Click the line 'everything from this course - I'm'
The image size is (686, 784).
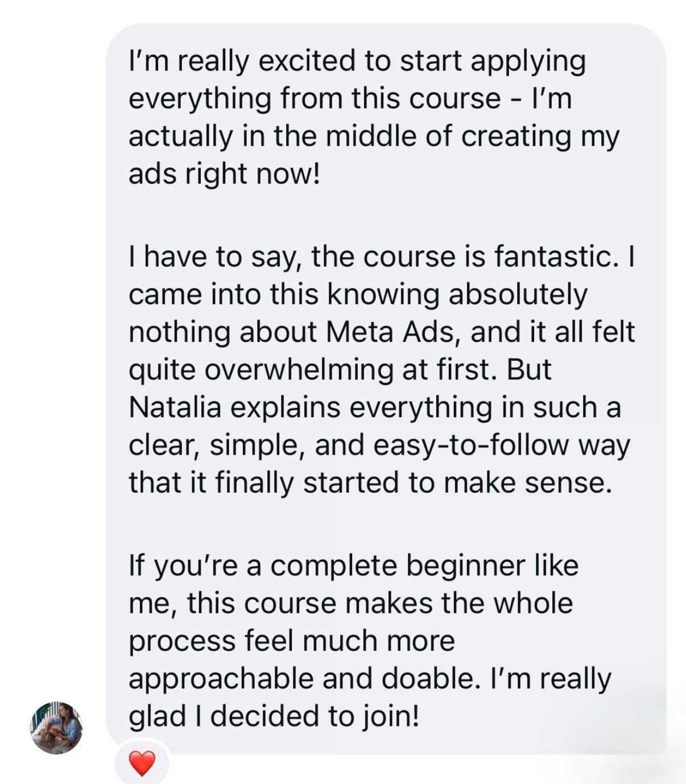tap(350, 99)
